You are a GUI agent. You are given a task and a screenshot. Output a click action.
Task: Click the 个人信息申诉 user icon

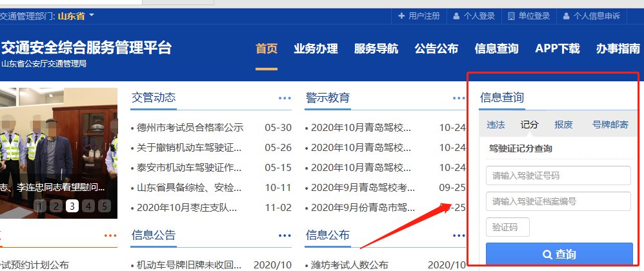[566, 16]
